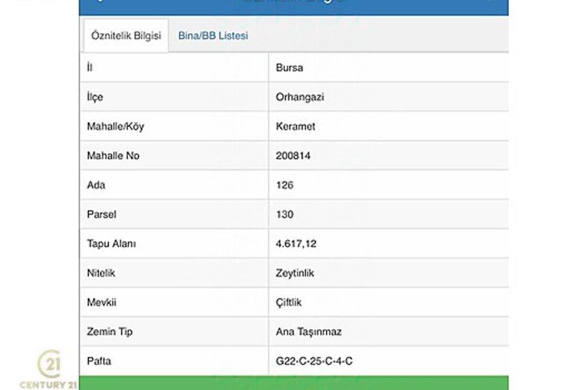
Task: Click the Keramet neighborhood value
Action: 295,126
